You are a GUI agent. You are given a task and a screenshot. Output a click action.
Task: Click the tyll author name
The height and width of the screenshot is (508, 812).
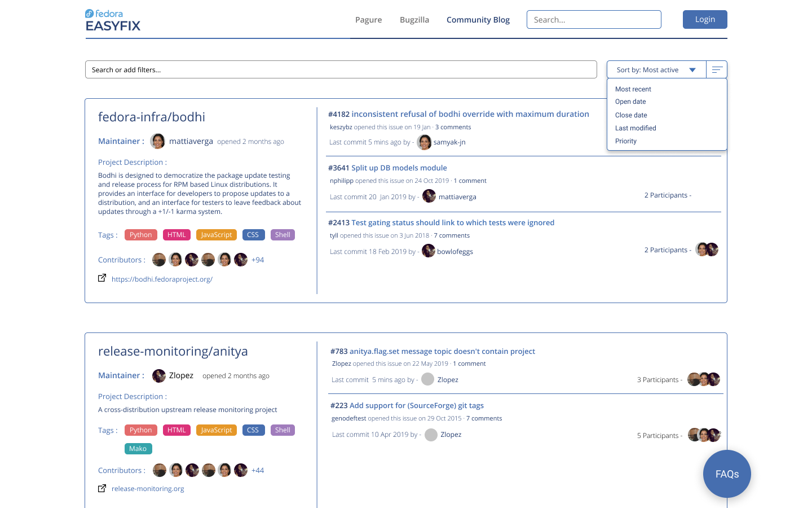point(334,235)
